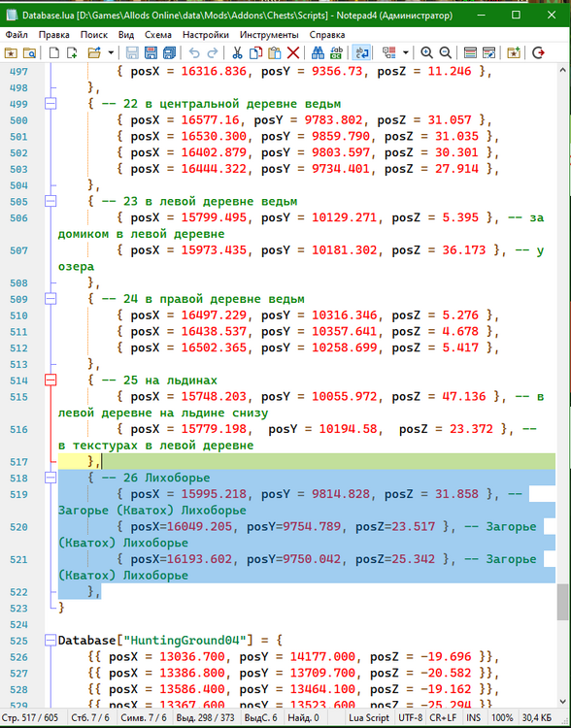Expand recent files arrow beside Open icon
The width and height of the screenshot is (571, 728).
click(111, 53)
